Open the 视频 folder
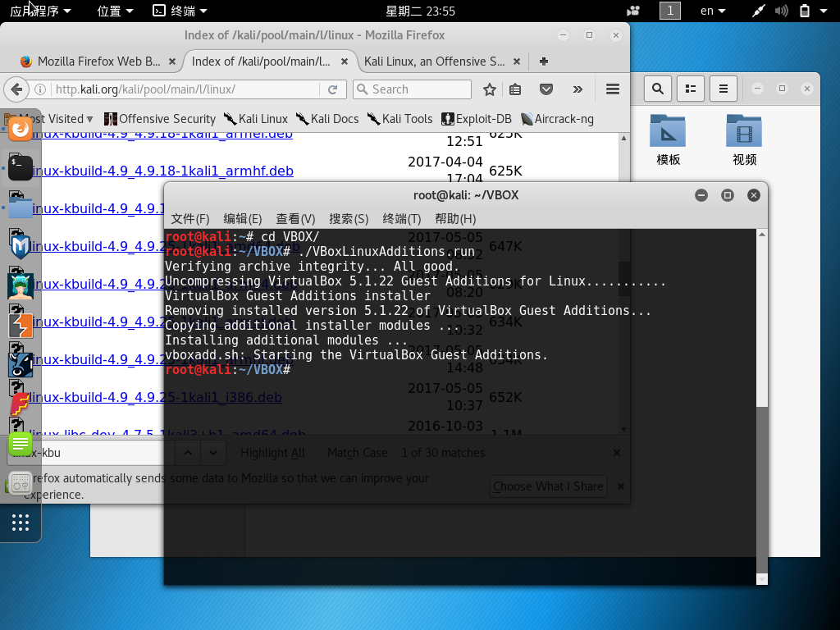Viewport: 840px width, 630px height. [x=744, y=140]
